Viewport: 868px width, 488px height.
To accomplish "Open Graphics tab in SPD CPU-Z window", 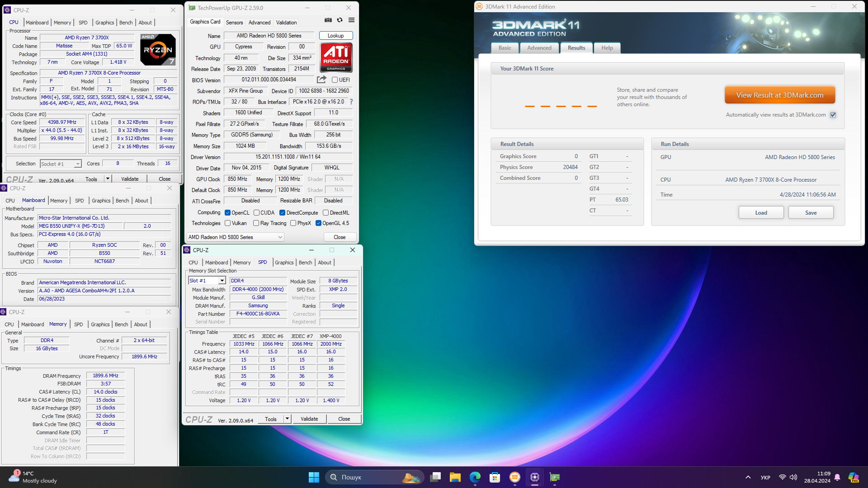I will pyautogui.click(x=284, y=263).
